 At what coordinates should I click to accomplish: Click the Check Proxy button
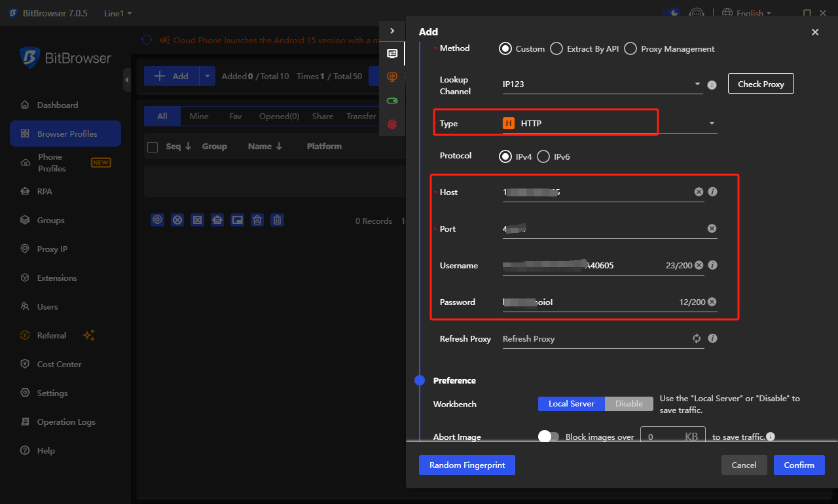tap(760, 84)
